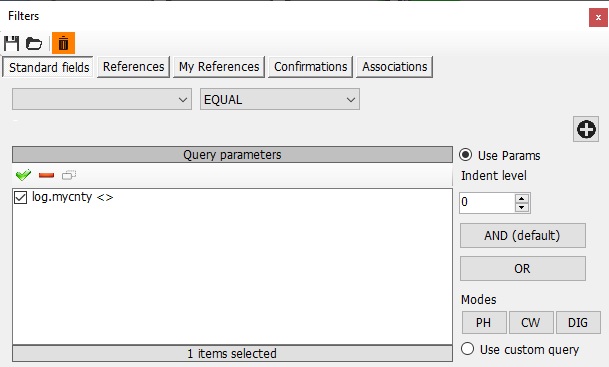Open the My References tab
The height and width of the screenshot is (367, 609).
pos(219,67)
